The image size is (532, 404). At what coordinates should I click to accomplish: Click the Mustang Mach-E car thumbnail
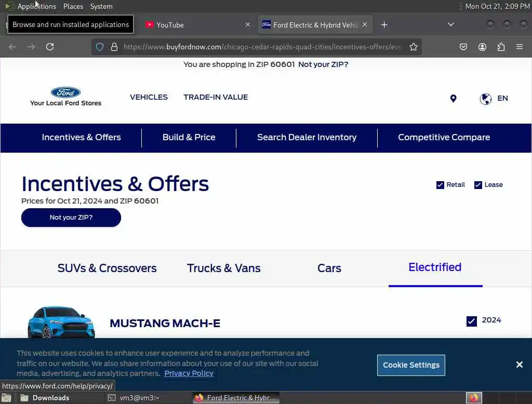(x=61, y=322)
